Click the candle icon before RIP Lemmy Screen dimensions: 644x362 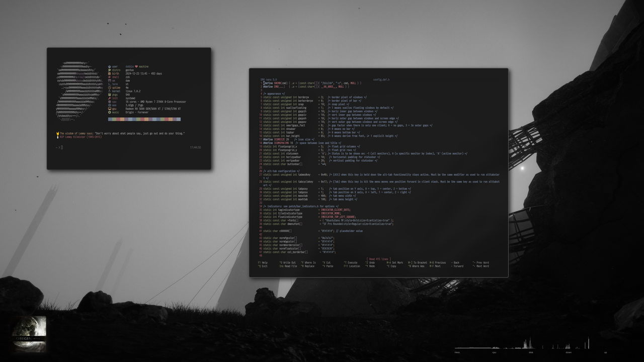57,137
